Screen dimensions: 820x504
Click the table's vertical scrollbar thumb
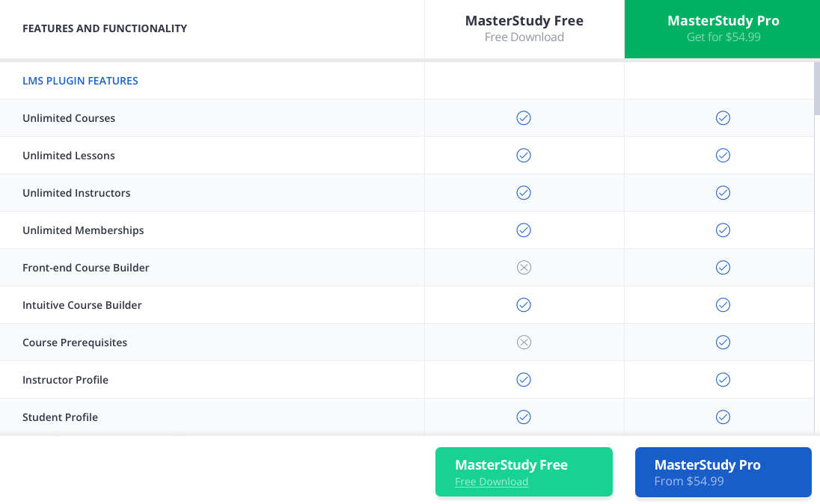tap(817, 88)
